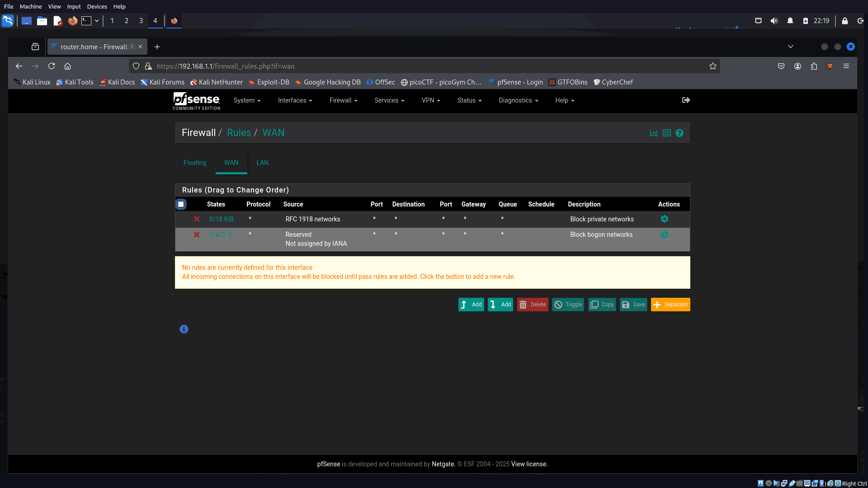
Task: Open the related status graph icon
Action: tap(654, 133)
